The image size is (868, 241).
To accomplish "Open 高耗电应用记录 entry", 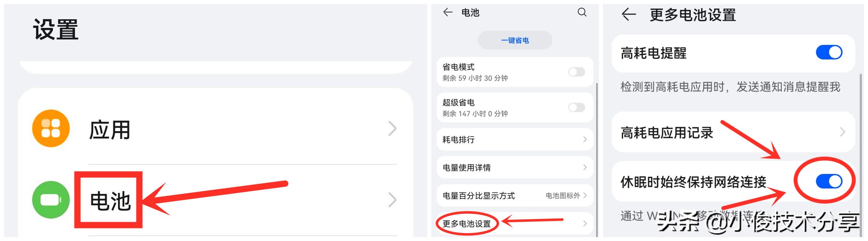I will pos(733,132).
